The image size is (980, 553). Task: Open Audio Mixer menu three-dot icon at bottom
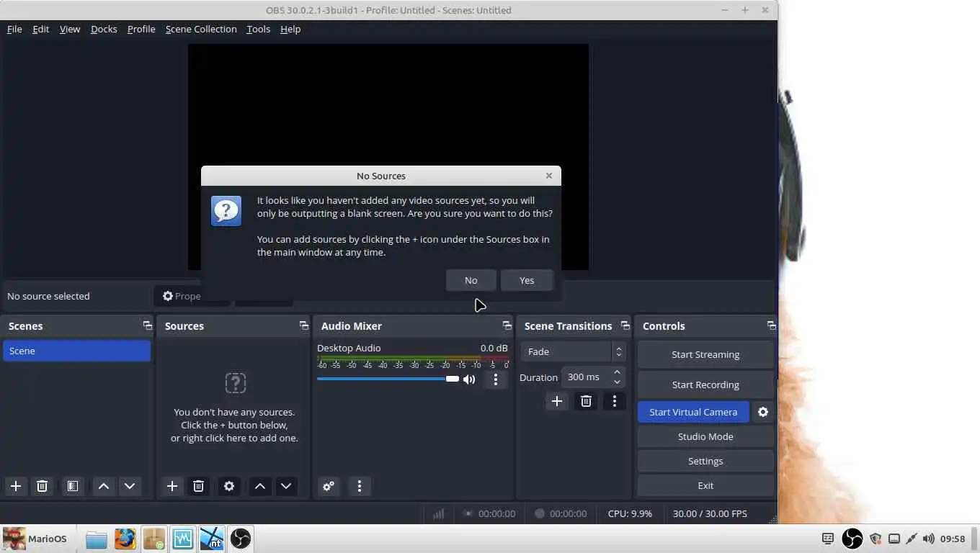pyautogui.click(x=360, y=486)
